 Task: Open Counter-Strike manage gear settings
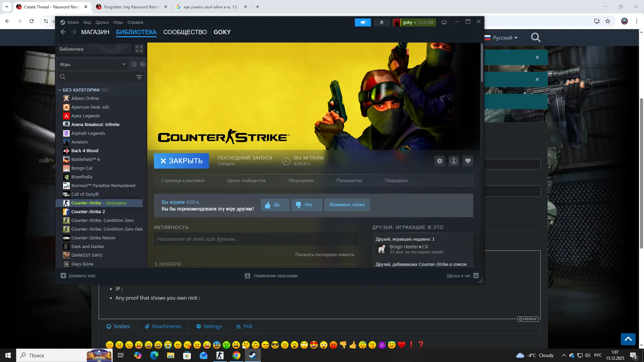tap(440, 161)
